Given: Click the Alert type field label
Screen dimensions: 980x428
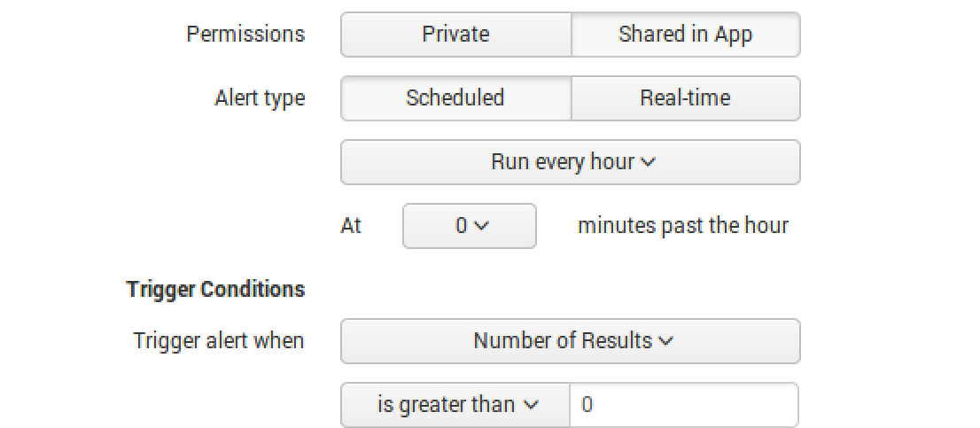Looking at the screenshot, I should coord(260,98).
